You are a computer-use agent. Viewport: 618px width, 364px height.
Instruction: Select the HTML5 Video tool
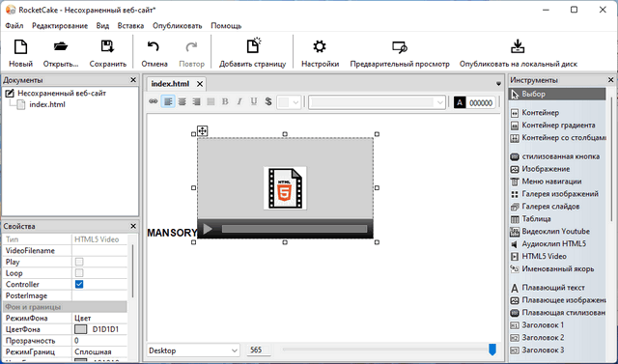click(544, 257)
